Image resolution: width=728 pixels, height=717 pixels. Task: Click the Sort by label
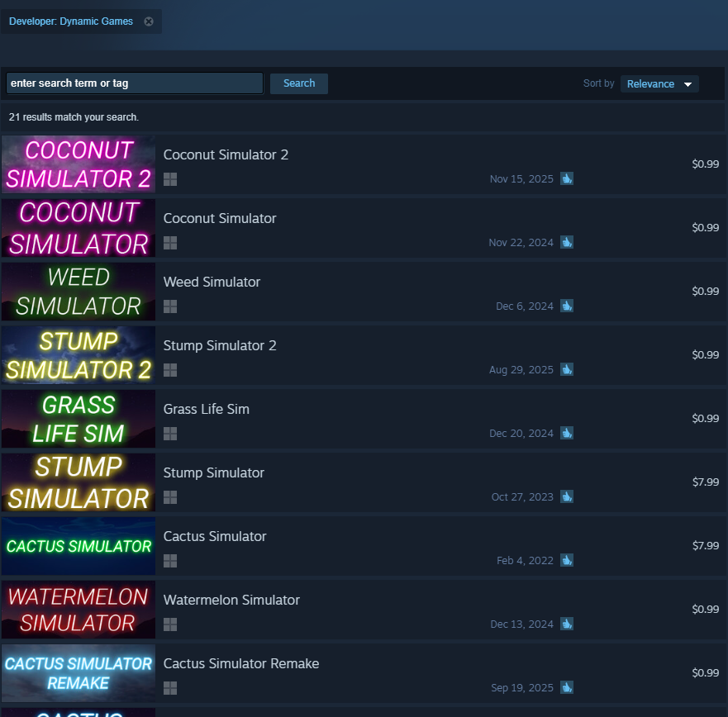coord(598,83)
